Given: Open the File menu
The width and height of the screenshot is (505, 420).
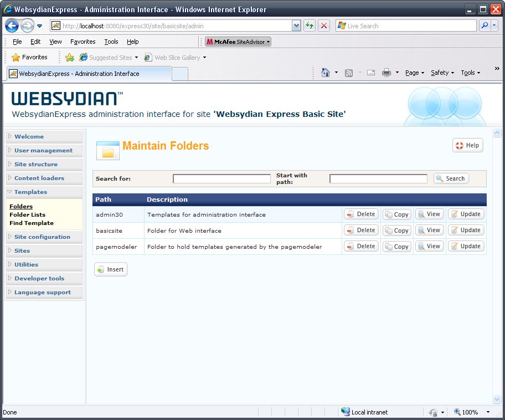Looking at the screenshot, I should (x=17, y=42).
